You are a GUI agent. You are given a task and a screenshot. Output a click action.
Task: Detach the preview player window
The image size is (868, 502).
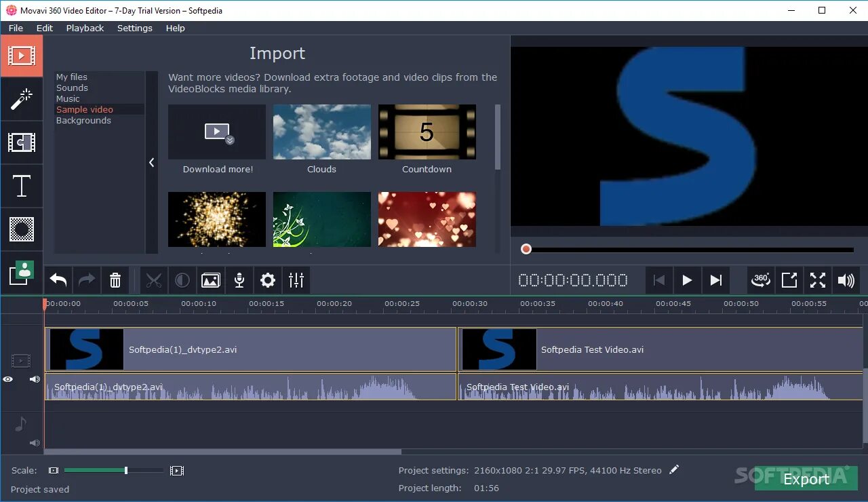pos(789,280)
